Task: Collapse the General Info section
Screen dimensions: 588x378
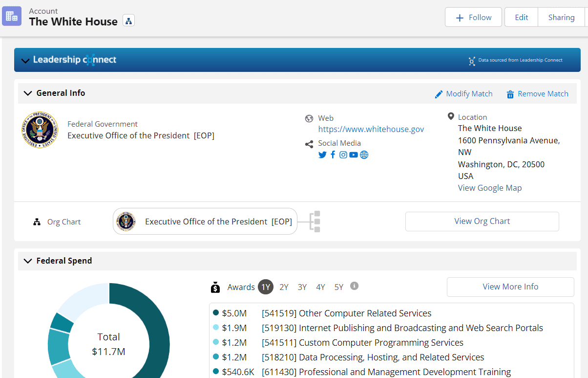Action: tap(28, 93)
